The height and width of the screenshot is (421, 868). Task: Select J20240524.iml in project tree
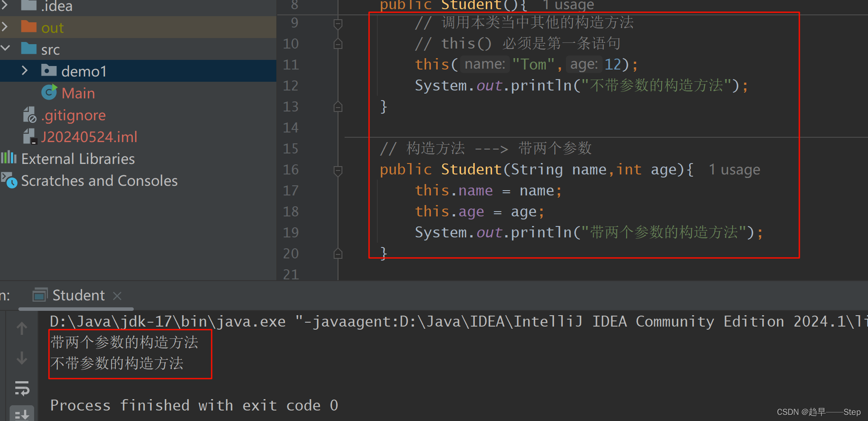[89, 137]
